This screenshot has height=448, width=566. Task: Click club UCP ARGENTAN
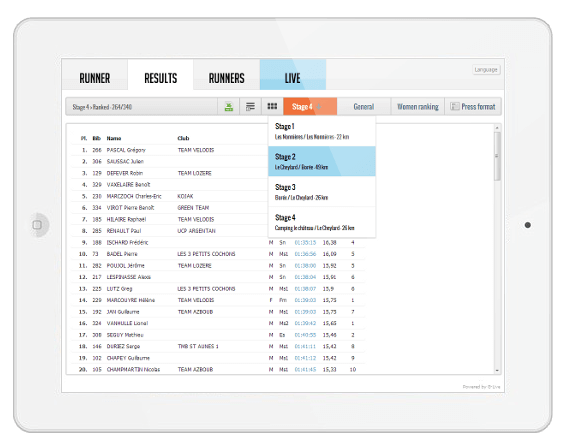pos(196,231)
